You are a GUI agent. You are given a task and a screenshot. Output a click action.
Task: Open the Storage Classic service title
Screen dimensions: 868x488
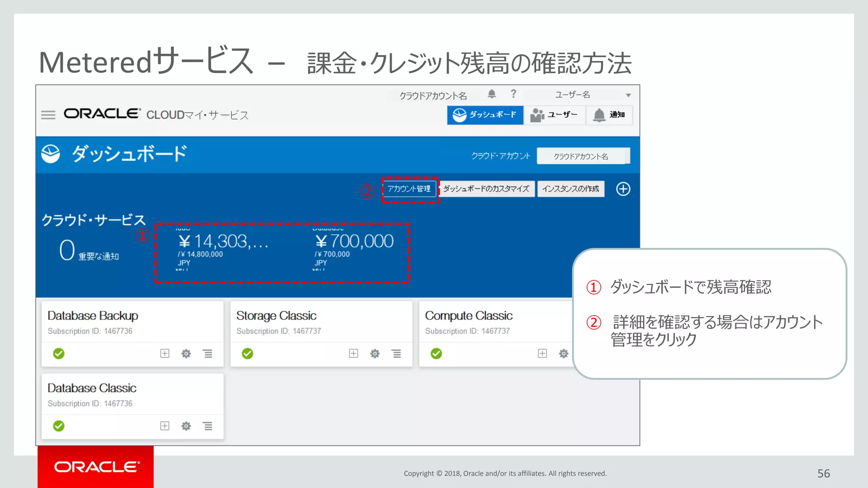pos(276,316)
